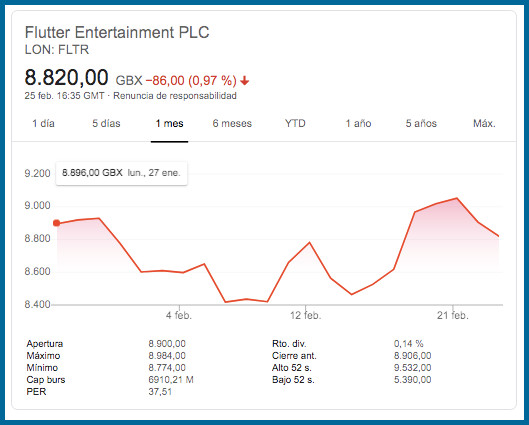Show the YTD chart range
The image size is (529, 425).
pyautogui.click(x=295, y=123)
